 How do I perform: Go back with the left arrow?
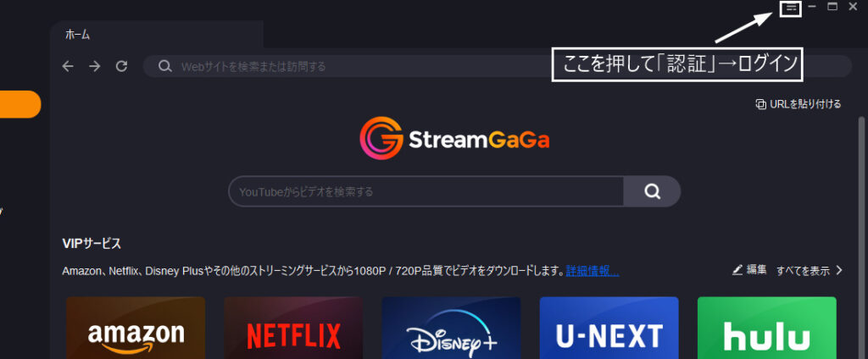[x=68, y=66]
